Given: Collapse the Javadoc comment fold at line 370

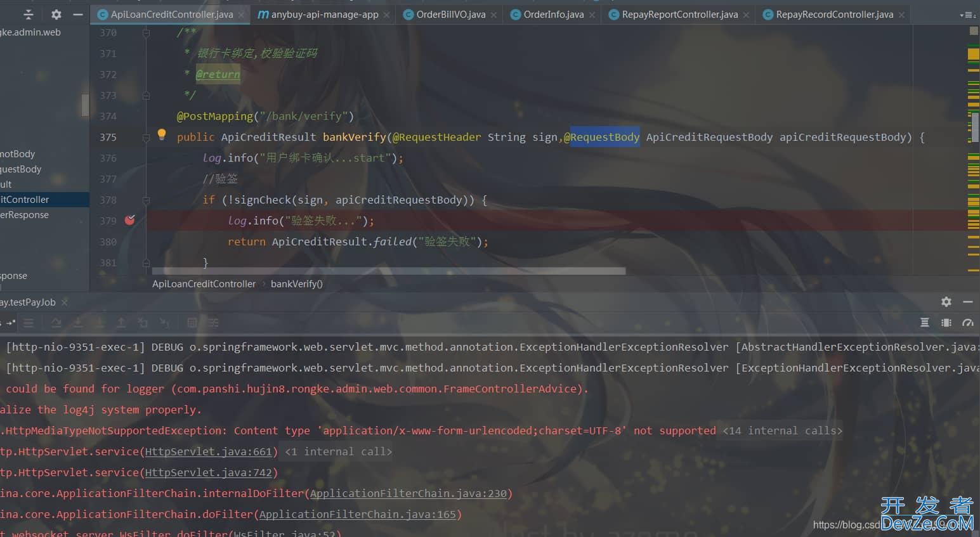Looking at the screenshot, I should pos(146,32).
